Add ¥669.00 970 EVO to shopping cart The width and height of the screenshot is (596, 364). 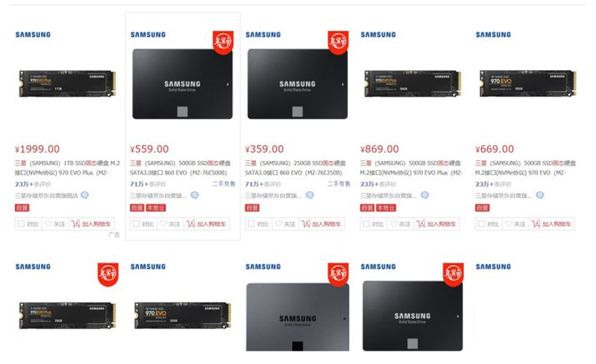551,224
